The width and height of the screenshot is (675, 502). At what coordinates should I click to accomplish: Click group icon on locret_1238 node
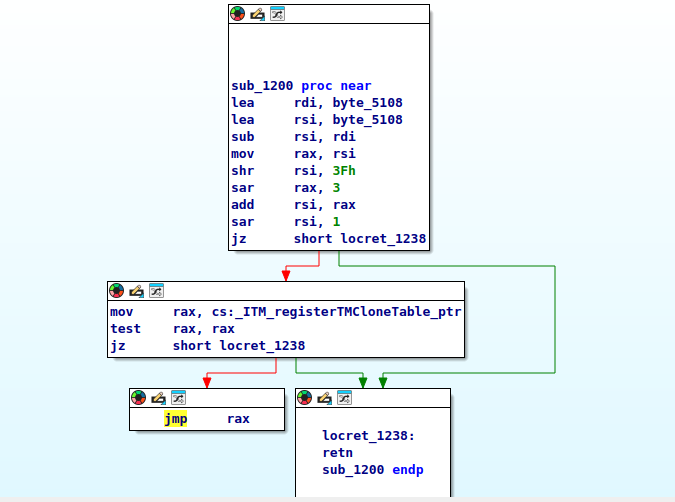click(344, 397)
